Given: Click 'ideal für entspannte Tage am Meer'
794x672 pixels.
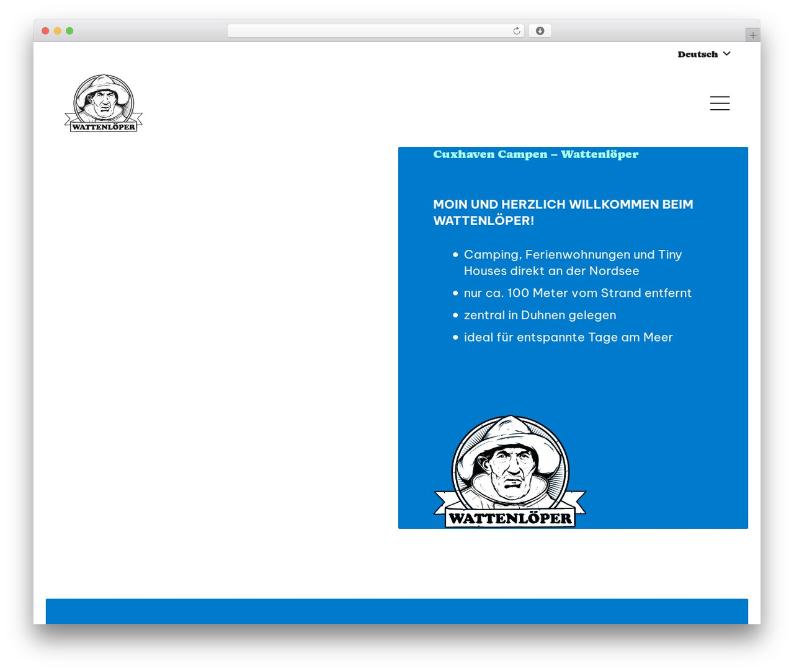Looking at the screenshot, I should pyautogui.click(x=568, y=337).
